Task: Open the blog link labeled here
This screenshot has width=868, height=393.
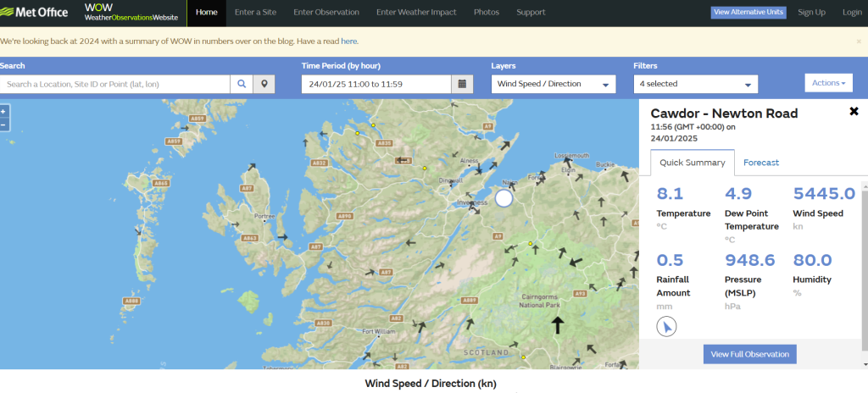Action: [x=349, y=41]
